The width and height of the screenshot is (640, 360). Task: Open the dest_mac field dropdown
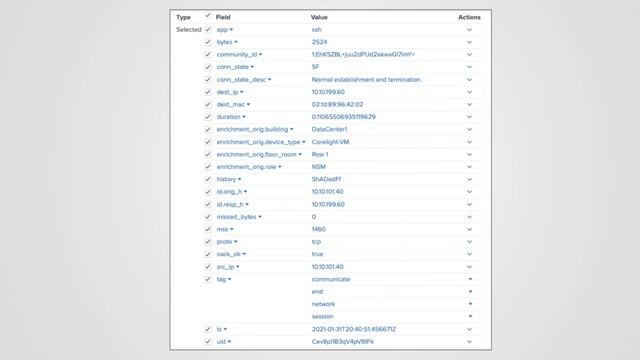point(248,104)
